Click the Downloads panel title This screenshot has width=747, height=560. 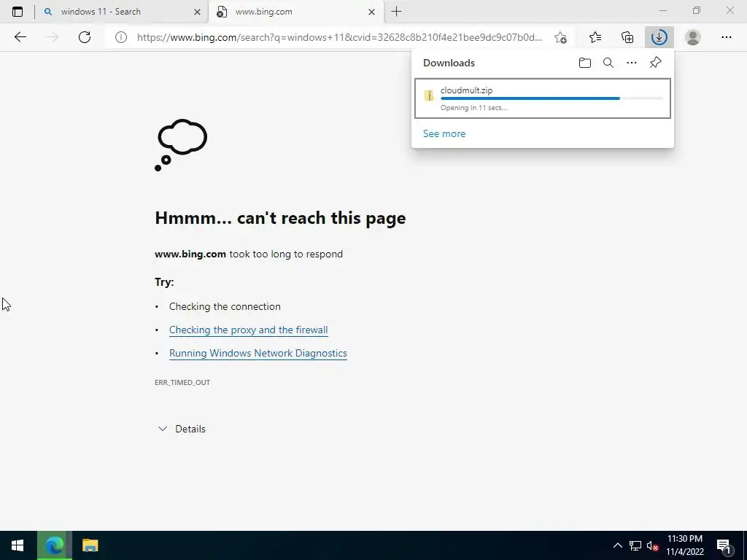tap(449, 63)
